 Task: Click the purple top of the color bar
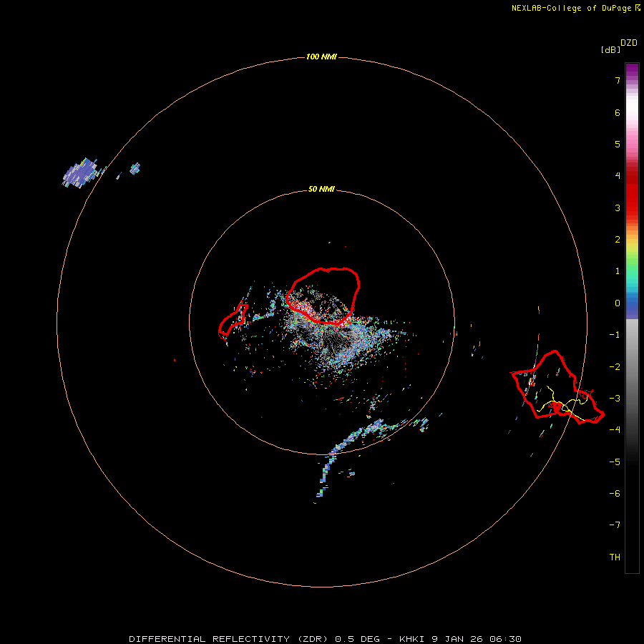pos(632,71)
